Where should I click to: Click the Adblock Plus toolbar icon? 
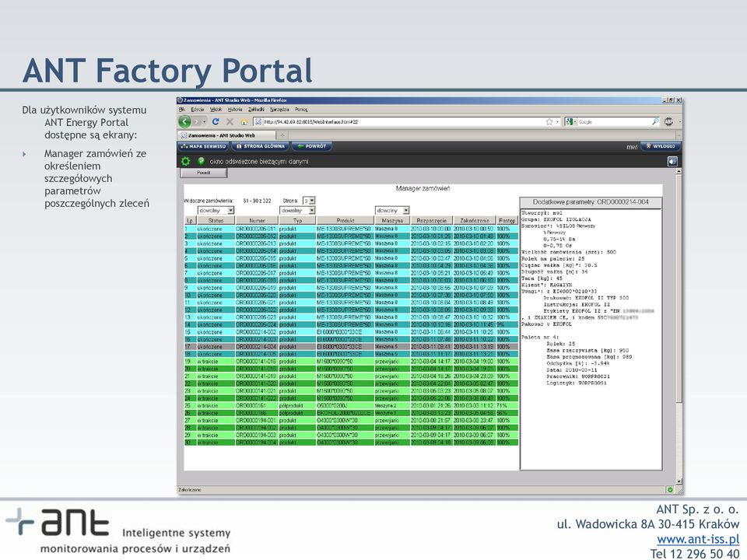(668, 122)
